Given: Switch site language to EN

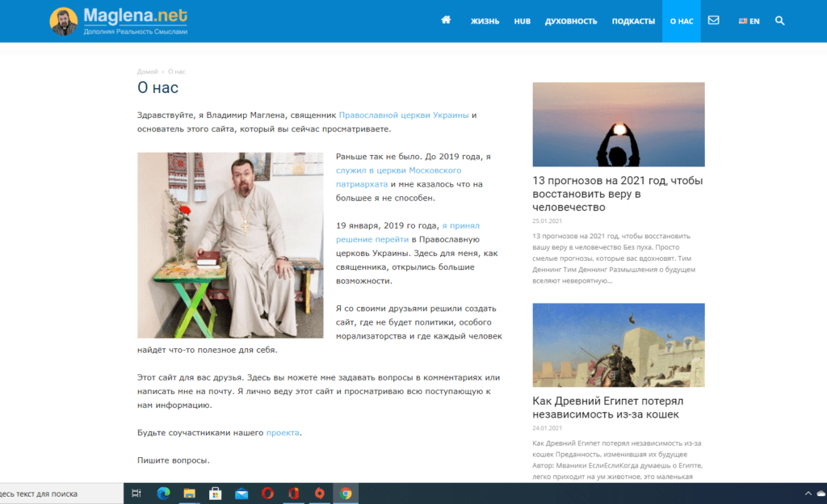Looking at the screenshot, I should click(x=749, y=21).
